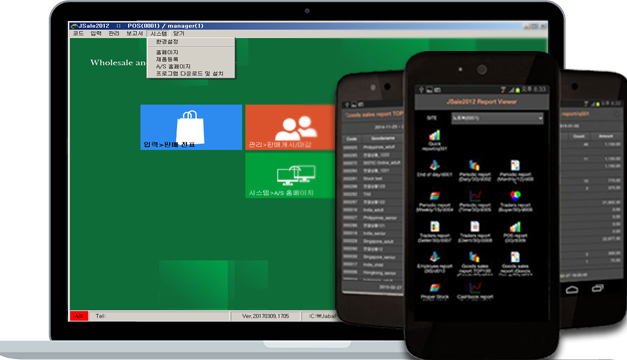
Task: Select the Philippines_adult row on left phone
Action: 373,148
